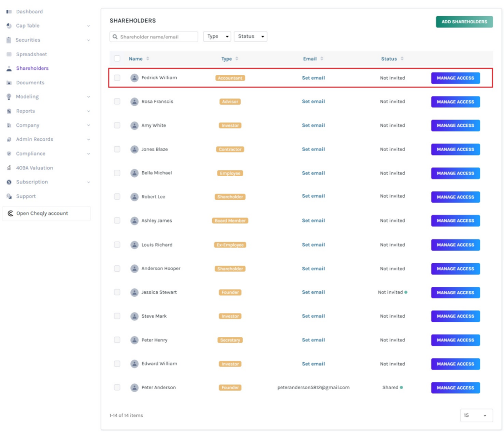This screenshot has height=433, width=504.
Task: Go to Spreadsheet in the sidebar
Action: [31, 54]
